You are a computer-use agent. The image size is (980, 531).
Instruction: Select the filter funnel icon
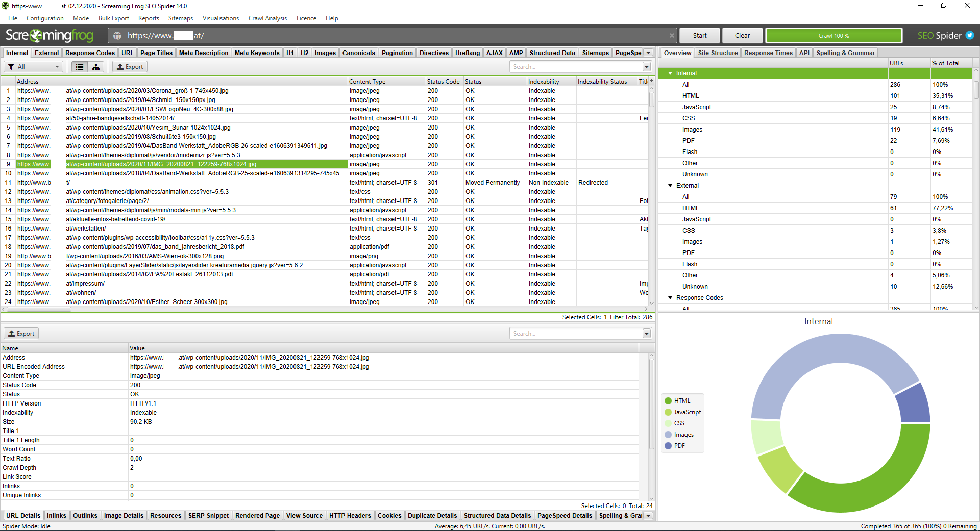click(x=11, y=66)
